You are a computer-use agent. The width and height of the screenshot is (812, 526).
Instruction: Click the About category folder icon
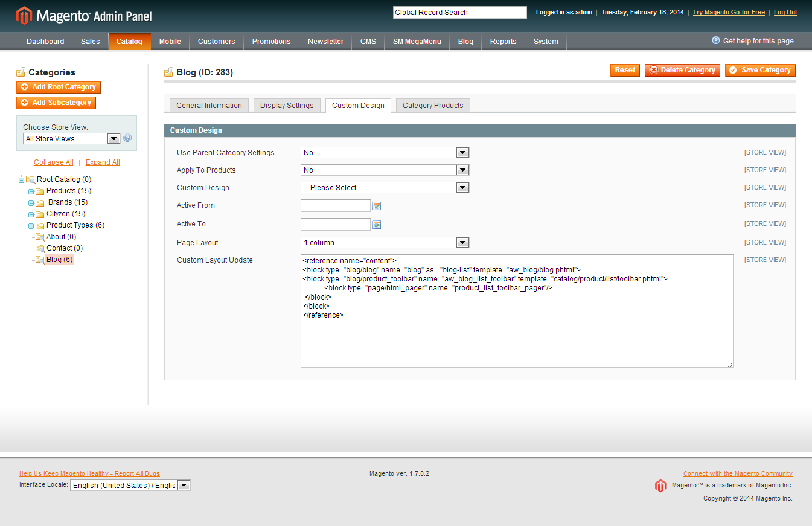40,237
